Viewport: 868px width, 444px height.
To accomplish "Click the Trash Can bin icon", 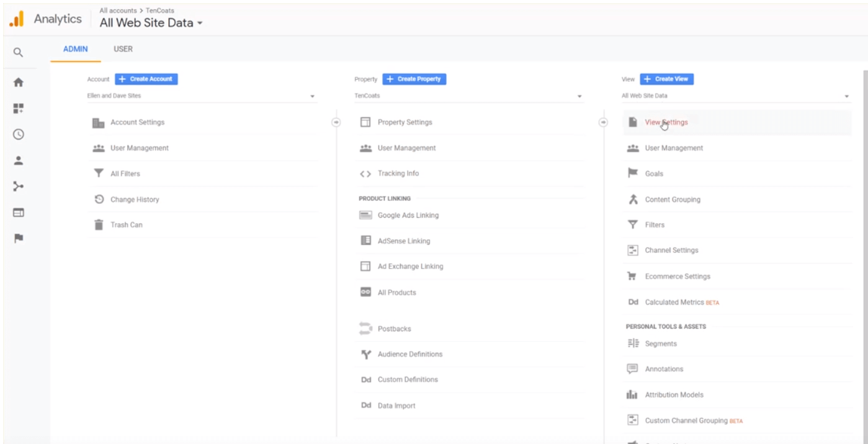I will coord(98,224).
